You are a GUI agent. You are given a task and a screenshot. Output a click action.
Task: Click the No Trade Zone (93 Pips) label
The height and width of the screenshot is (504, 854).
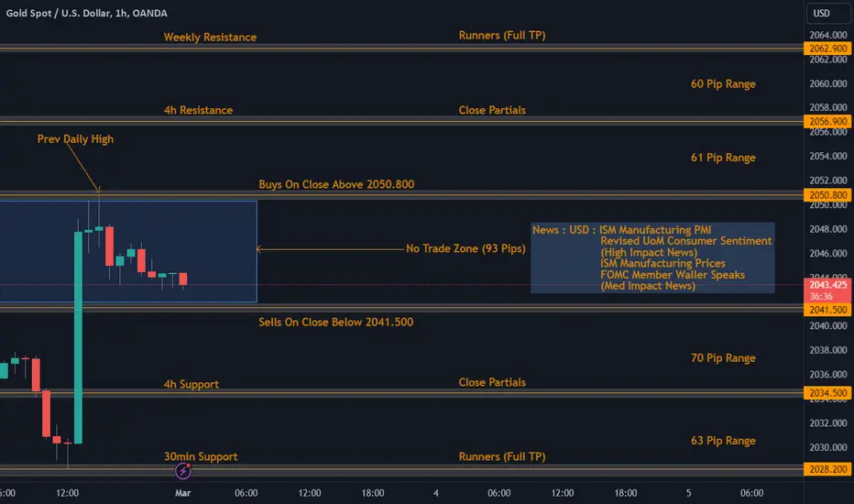[x=465, y=248]
